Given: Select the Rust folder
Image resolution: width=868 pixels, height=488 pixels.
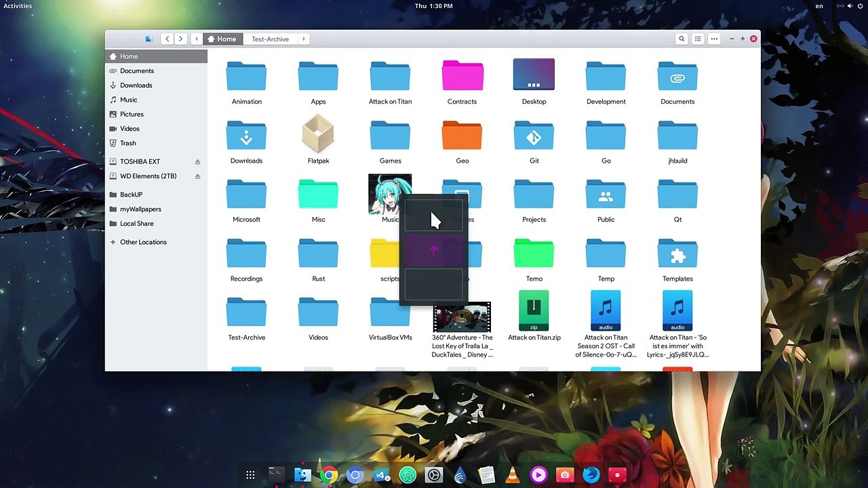Looking at the screenshot, I should [318, 253].
